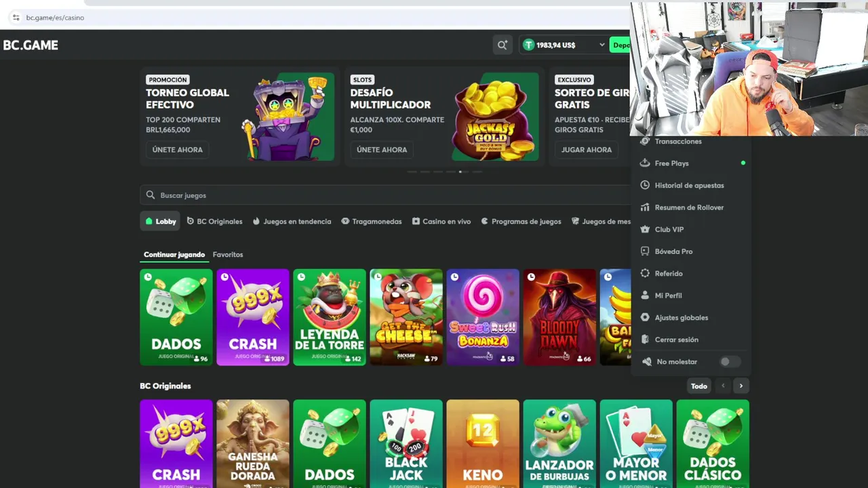Expand the balance currency dropdown arrow
Screen dimensions: 868x488
pos(601,45)
